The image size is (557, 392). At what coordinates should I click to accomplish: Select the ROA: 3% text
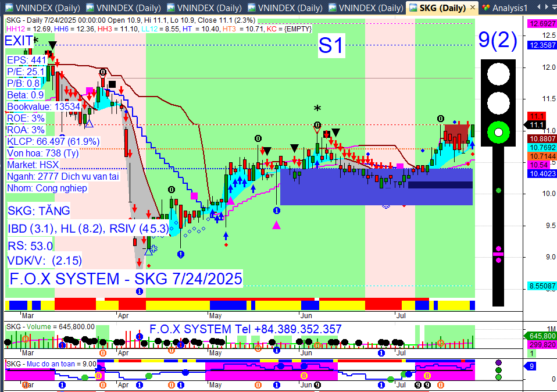coord(26,130)
